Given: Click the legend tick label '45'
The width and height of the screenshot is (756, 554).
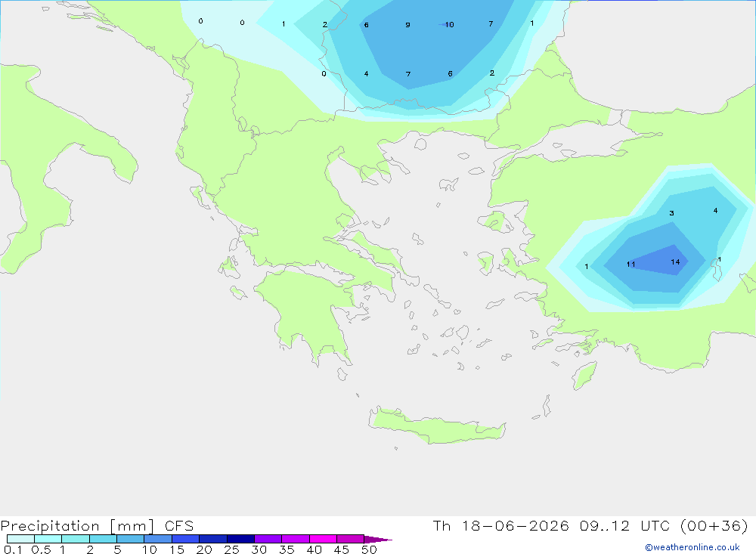Looking at the screenshot, I should coord(342,549).
